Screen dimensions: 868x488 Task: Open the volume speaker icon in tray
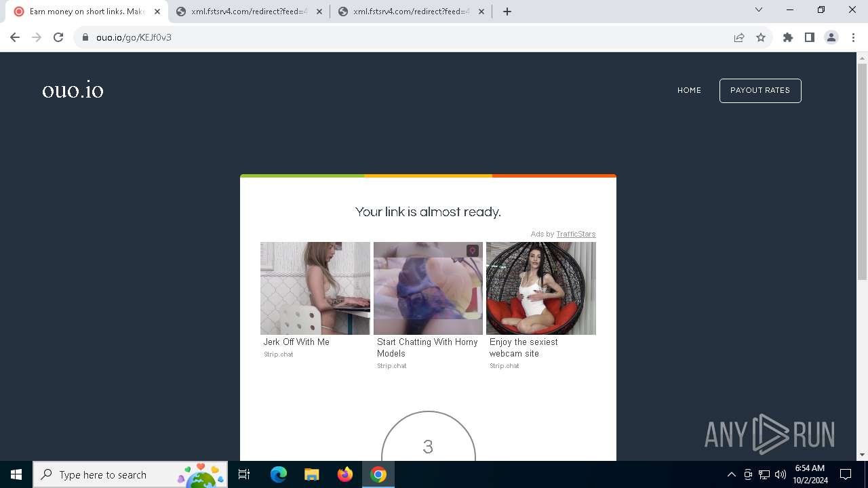[781, 474]
